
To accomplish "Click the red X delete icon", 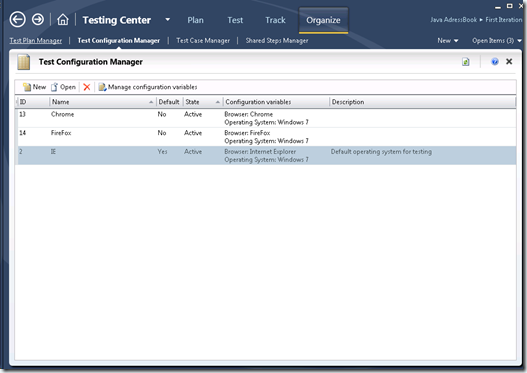I will (x=87, y=87).
